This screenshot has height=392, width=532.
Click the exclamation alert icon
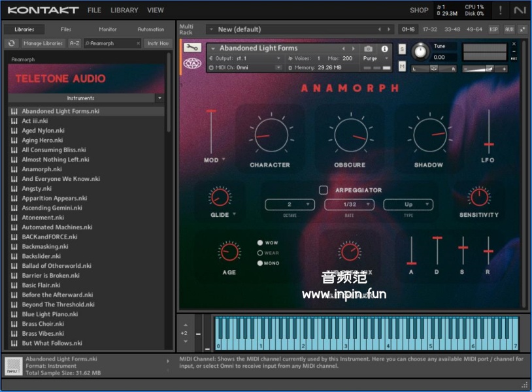[501, 10]
